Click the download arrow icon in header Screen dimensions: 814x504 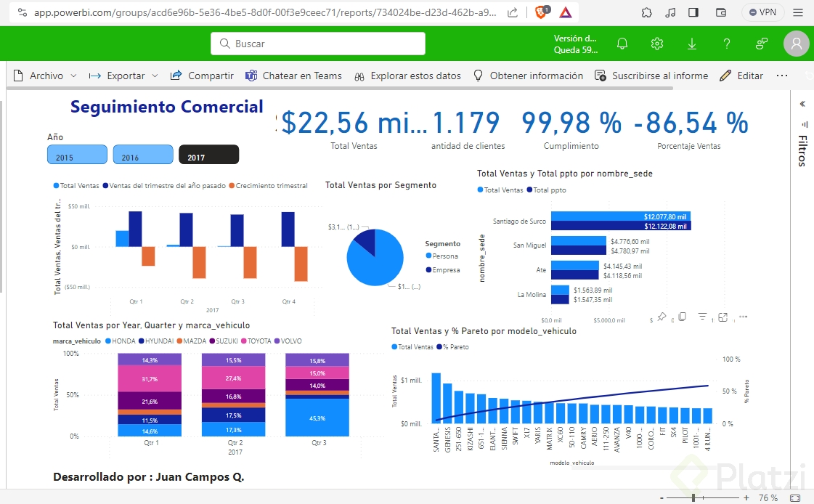pos(692,44)
